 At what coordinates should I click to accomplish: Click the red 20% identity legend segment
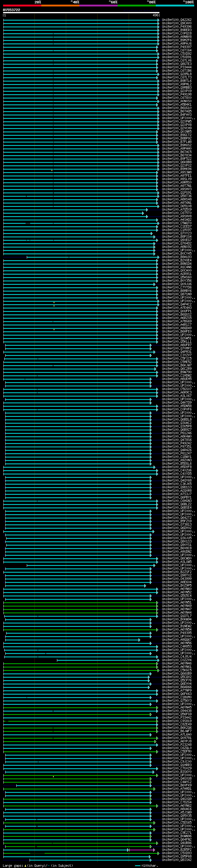click(x=22, y=6)
